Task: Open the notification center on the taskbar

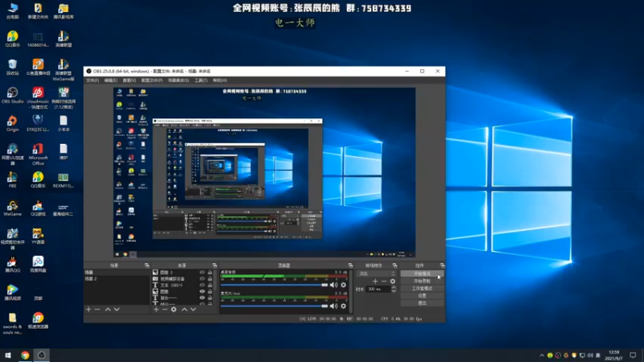Action: tap(633, 355)
